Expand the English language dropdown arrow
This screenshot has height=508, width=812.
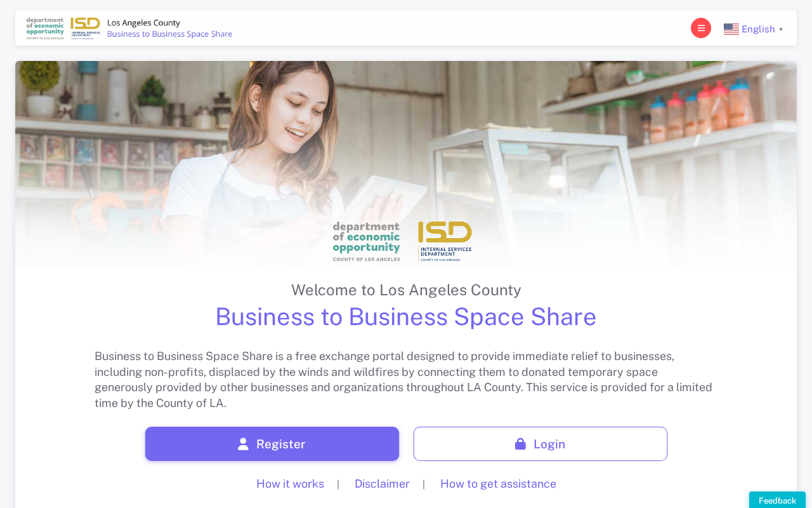click(x=781, y=30)
